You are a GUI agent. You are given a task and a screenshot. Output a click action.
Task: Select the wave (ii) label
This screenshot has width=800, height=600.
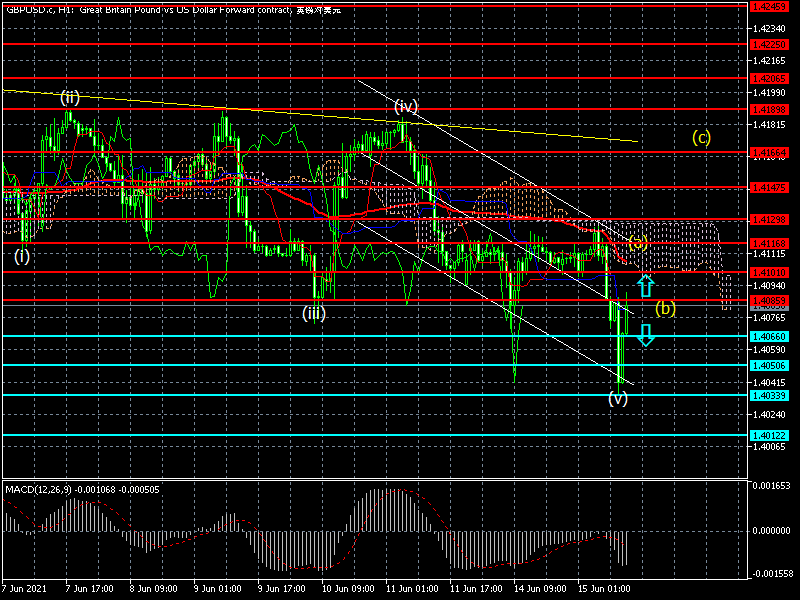tap(69, 97)
